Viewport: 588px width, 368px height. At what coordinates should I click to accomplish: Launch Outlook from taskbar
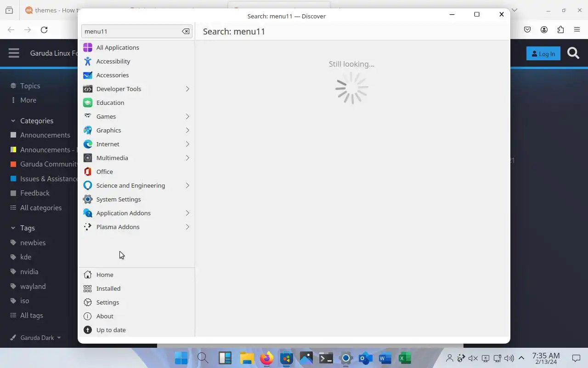(x=365, y=358)
